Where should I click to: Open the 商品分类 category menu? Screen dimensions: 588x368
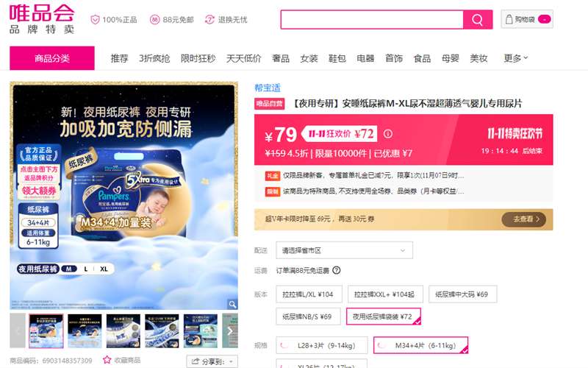[52, 58]
